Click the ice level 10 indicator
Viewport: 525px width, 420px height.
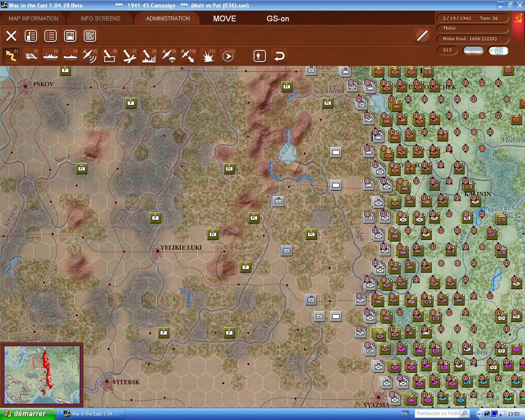[x=498, y=50]
